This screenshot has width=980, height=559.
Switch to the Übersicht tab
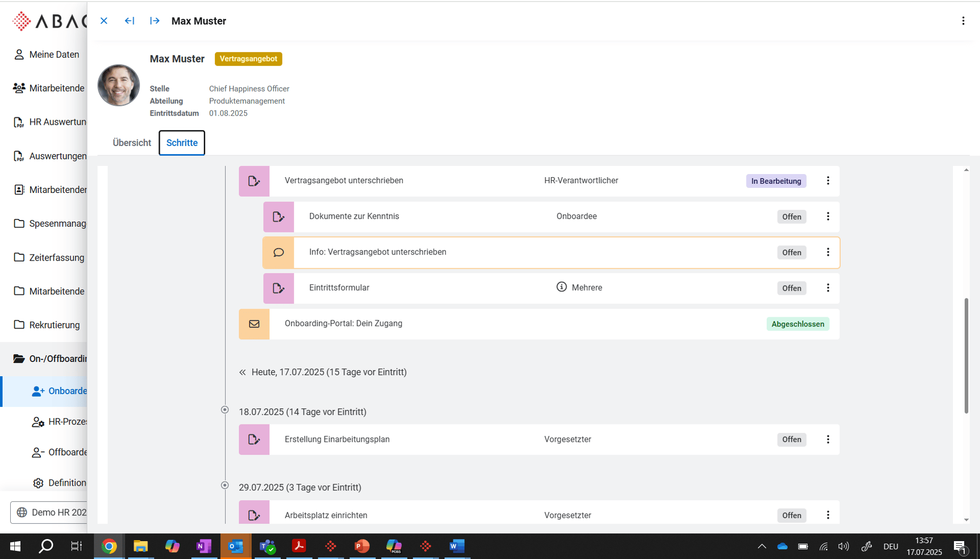tap(132, 143)
